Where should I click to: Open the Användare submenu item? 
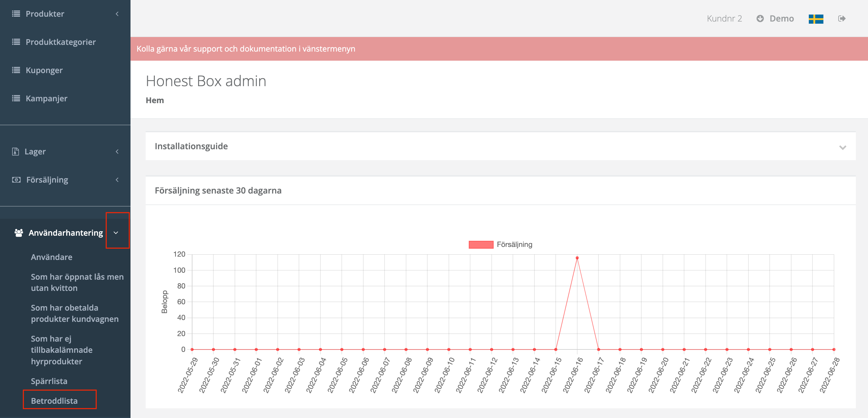pos(52,257)
